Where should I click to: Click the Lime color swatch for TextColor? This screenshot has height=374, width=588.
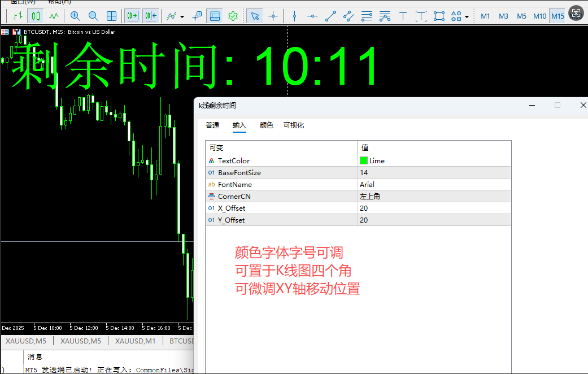(x=364, y=160)
